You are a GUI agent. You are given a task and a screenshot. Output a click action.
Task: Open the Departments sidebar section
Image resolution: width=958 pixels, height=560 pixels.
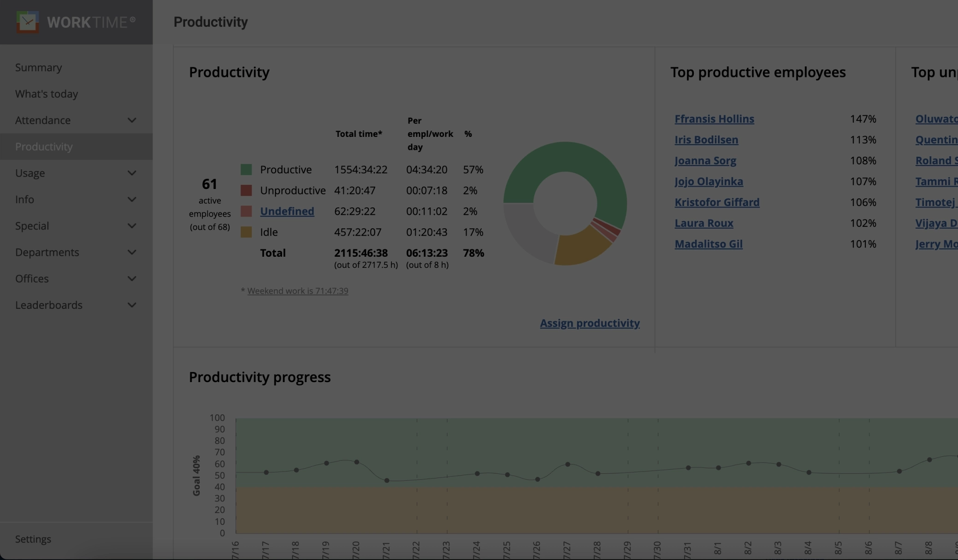[47, 252]
